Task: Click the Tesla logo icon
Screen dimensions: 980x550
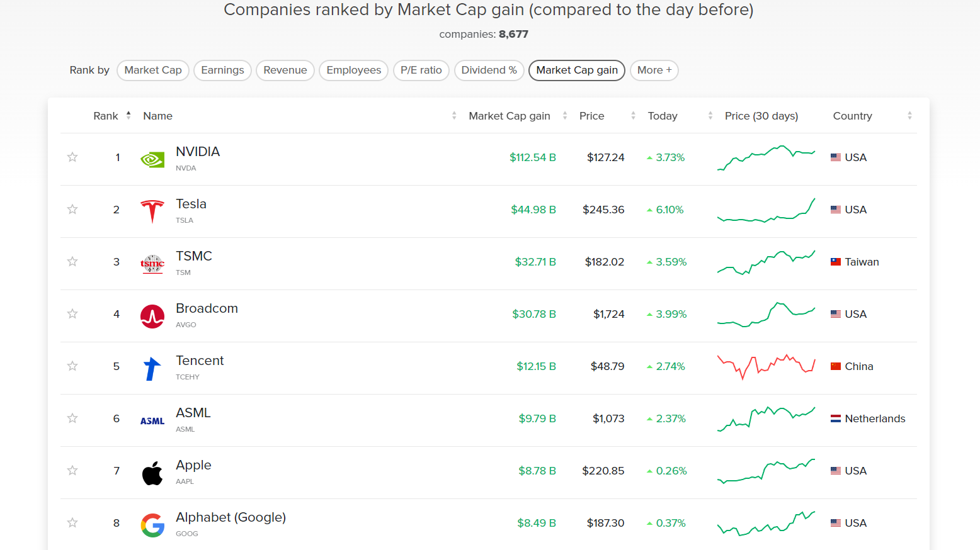Action: [x=152, y=211]
